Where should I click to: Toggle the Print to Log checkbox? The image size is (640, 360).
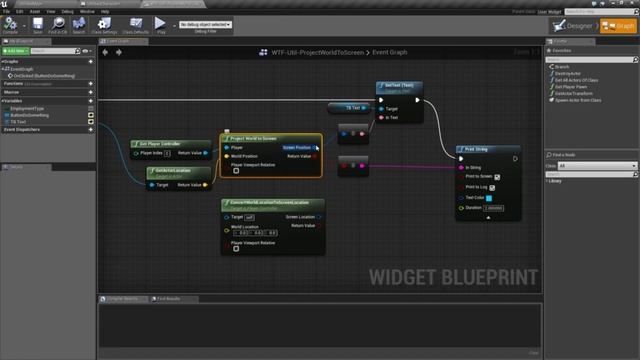click(492, 188)
